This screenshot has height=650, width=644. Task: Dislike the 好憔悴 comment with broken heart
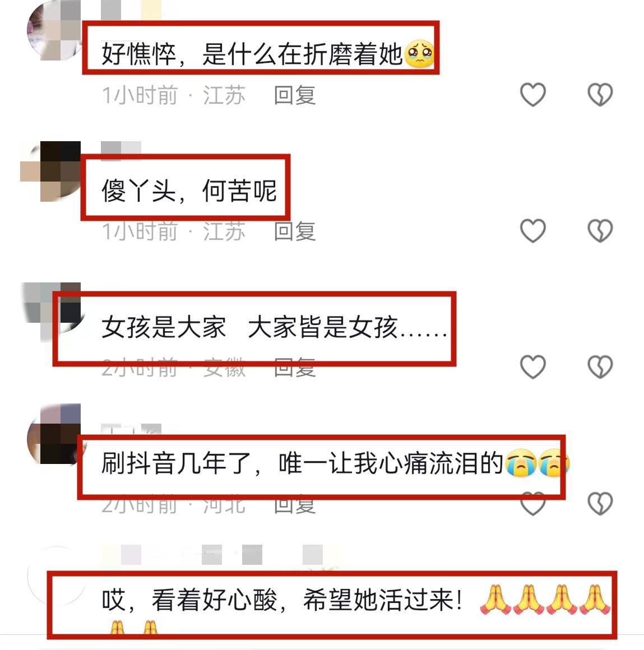click(x=600, y=95)
